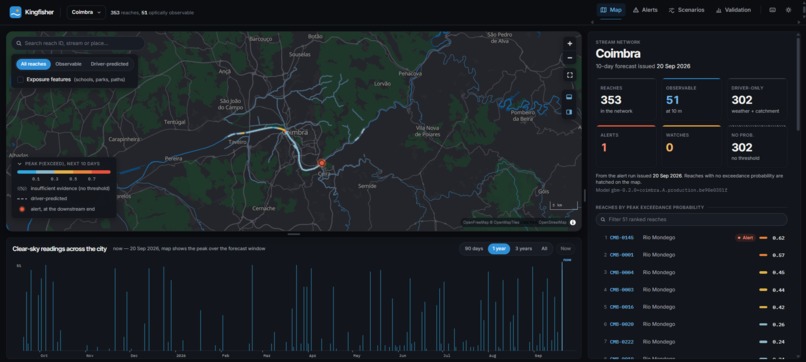Select the 3 years time range

(523, 248)
